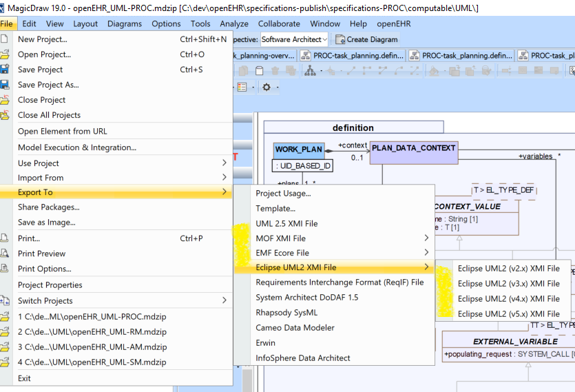Viewport: 575px width, 392px height.
Task: Click the New Project page icon
Action: tap(4, 39)
